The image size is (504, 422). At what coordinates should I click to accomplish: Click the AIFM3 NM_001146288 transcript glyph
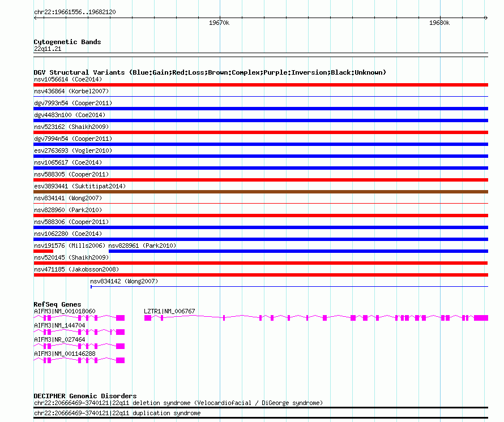pyautogui.click(x=79, y=360)
